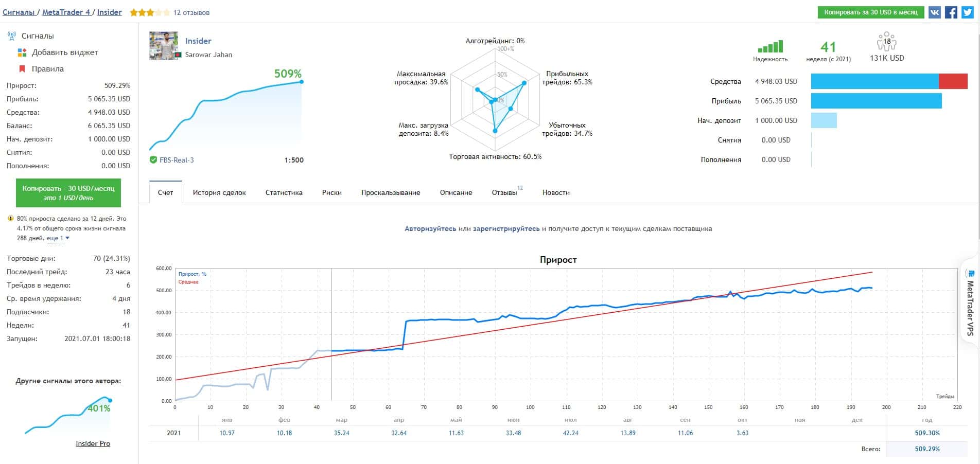Screen dimensions: 980x464
Task: Click the Insider author avatar photo
Action: tap(164, 46)
